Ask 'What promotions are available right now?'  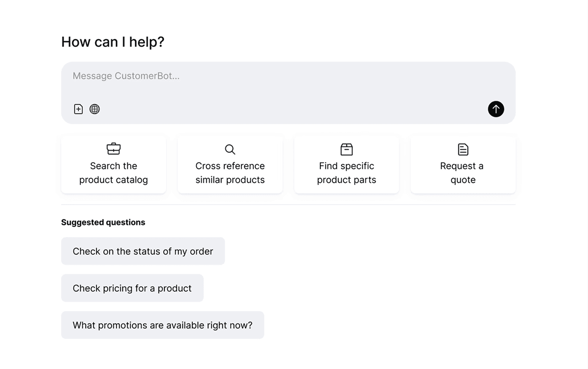coord(162,325)
